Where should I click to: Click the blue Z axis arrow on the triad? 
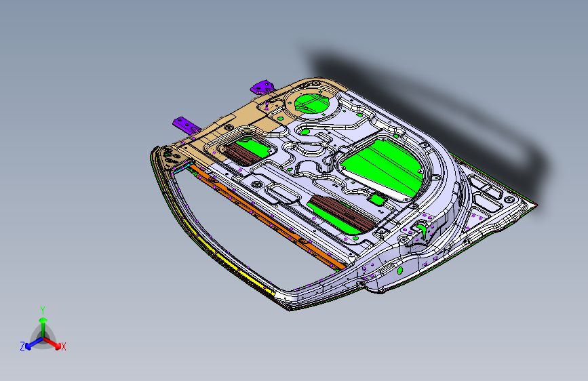pos(33,344)
